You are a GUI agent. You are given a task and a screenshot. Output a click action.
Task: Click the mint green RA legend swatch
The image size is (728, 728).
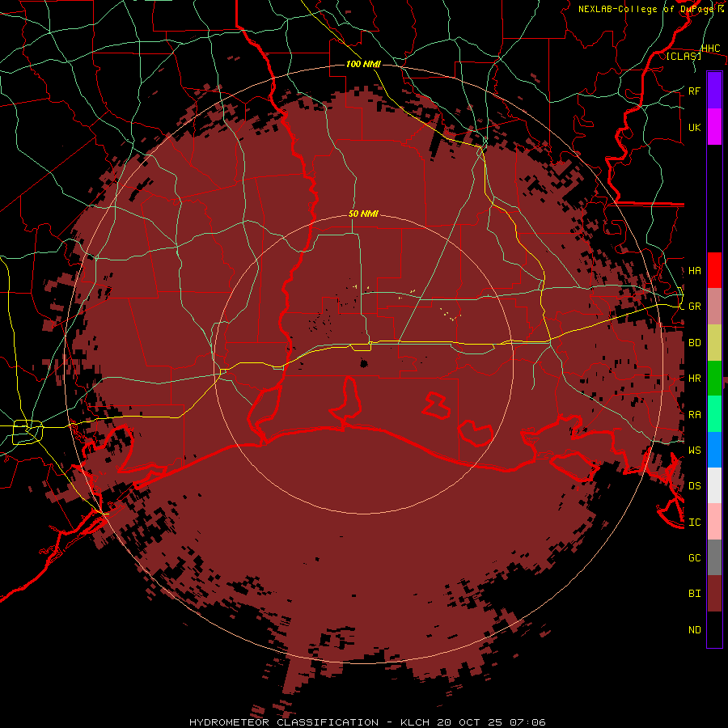tap(714, 413)
